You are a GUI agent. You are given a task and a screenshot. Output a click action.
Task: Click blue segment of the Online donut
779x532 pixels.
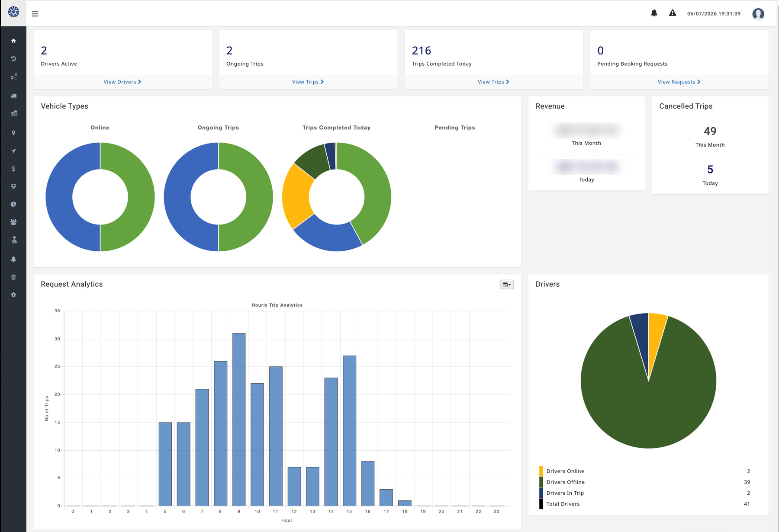tap(59, 197)
